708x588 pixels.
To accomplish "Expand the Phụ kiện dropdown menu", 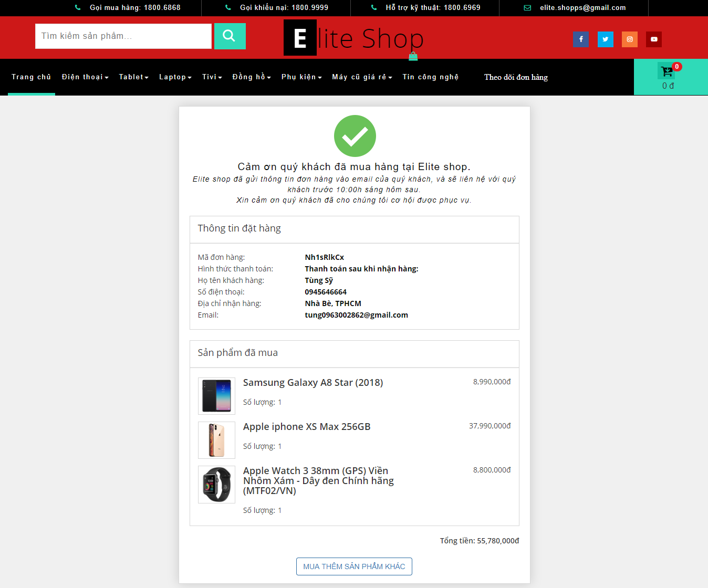I will (x=301, y=77).
